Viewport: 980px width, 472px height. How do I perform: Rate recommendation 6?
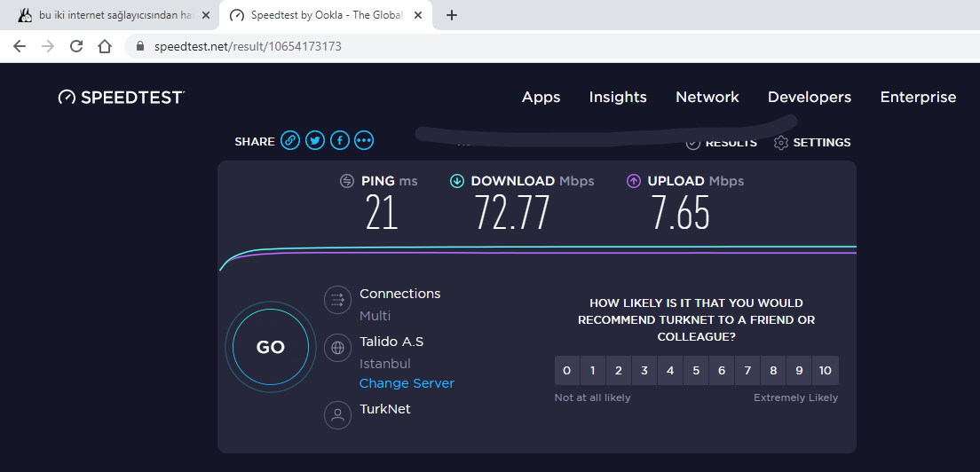722,371
